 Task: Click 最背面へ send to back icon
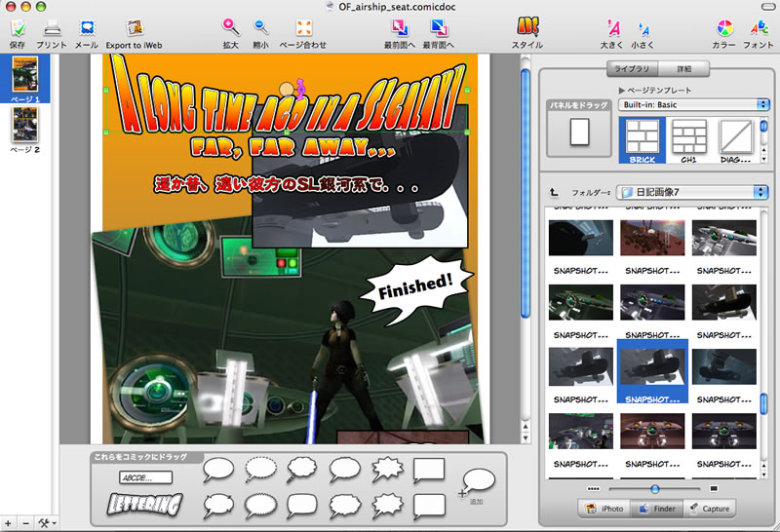click(x=438, y=27)
